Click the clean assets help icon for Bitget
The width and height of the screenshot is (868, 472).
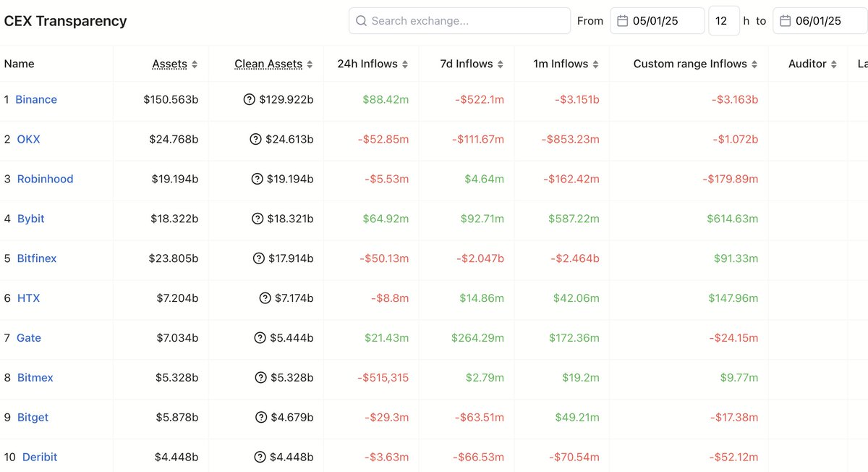[x=261, y=418]
